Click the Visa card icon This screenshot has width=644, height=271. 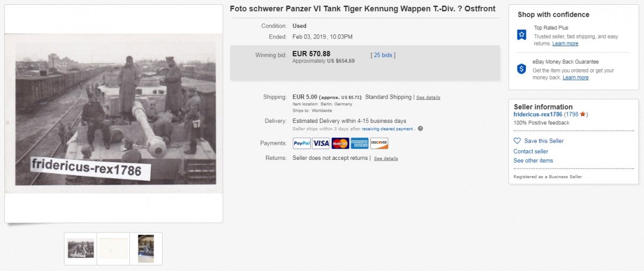(321, 143)
